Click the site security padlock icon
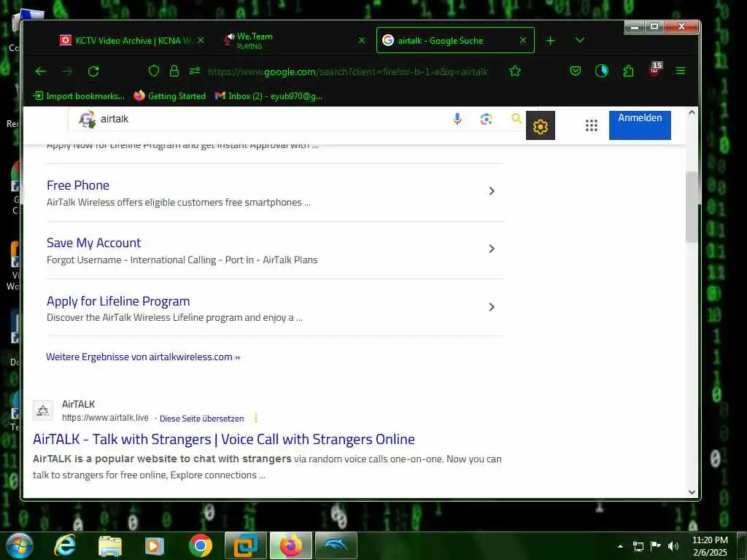This screenshot has height=560, width=747. [x=174, y=71]
